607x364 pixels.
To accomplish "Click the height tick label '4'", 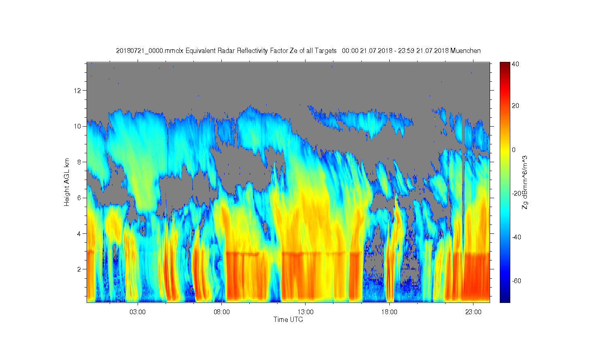I will tap(80, 234).
